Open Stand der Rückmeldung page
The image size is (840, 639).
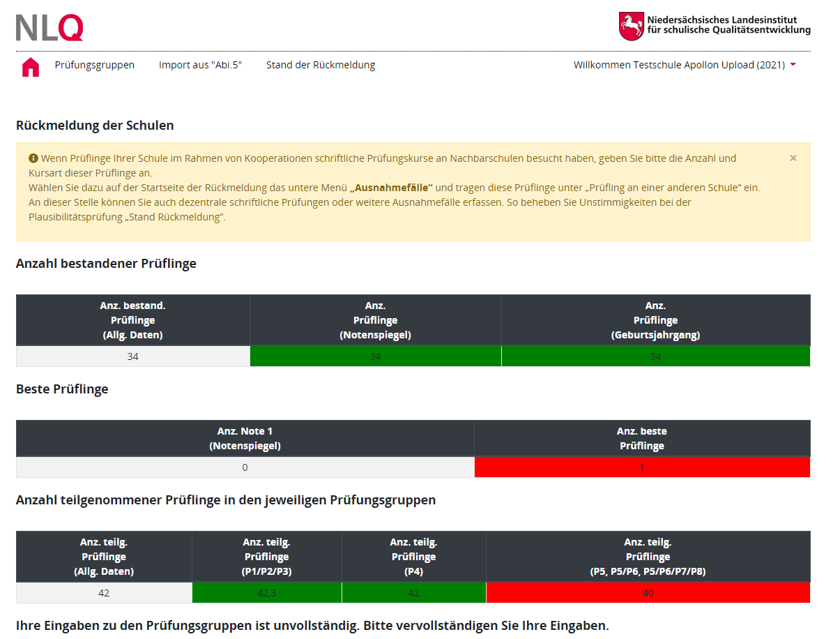point(321,65)
